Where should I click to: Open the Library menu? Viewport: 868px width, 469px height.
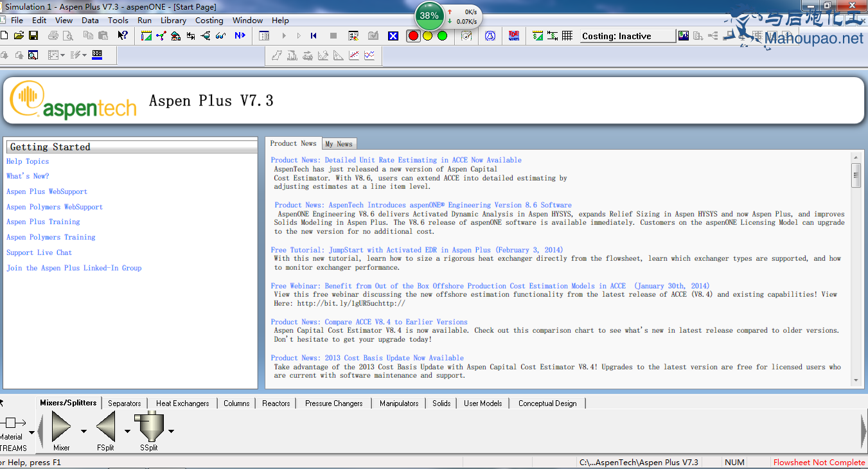point(173,21)
